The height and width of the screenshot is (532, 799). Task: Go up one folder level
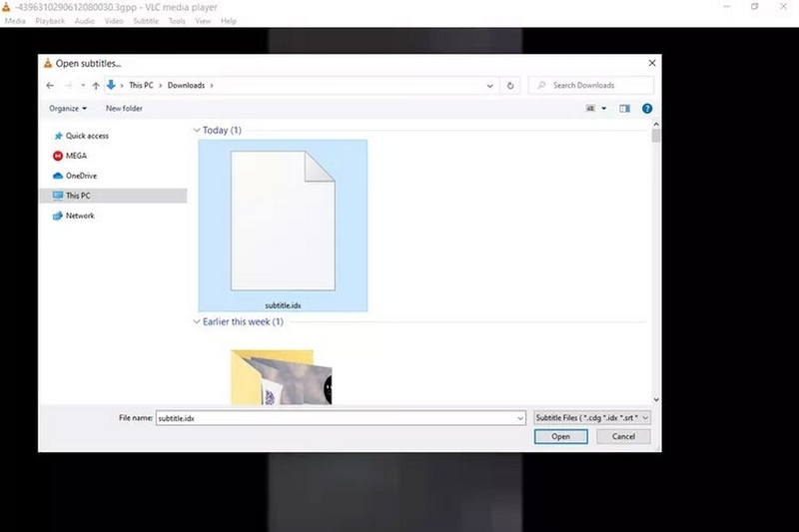point(96,86)
